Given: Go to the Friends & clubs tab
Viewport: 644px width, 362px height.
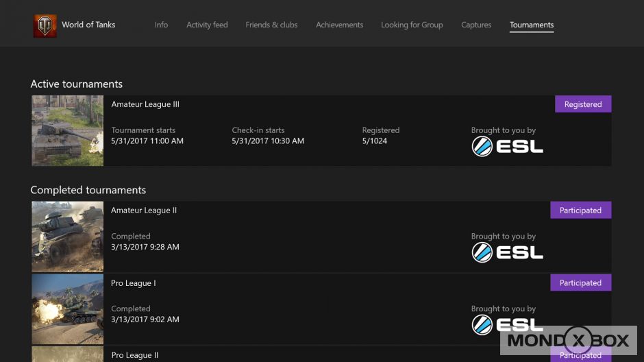Looking at the screenshot, I should [271, 25].
